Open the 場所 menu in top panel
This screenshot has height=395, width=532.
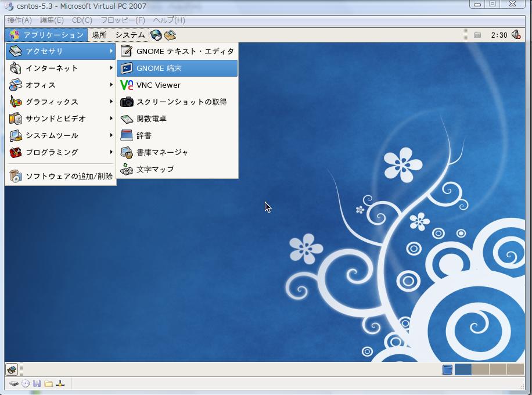pyautogui.click(x=99, y=35)
